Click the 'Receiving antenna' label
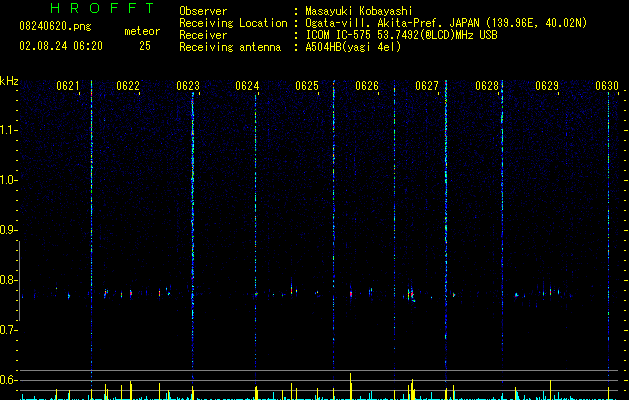 coord(230,47)
